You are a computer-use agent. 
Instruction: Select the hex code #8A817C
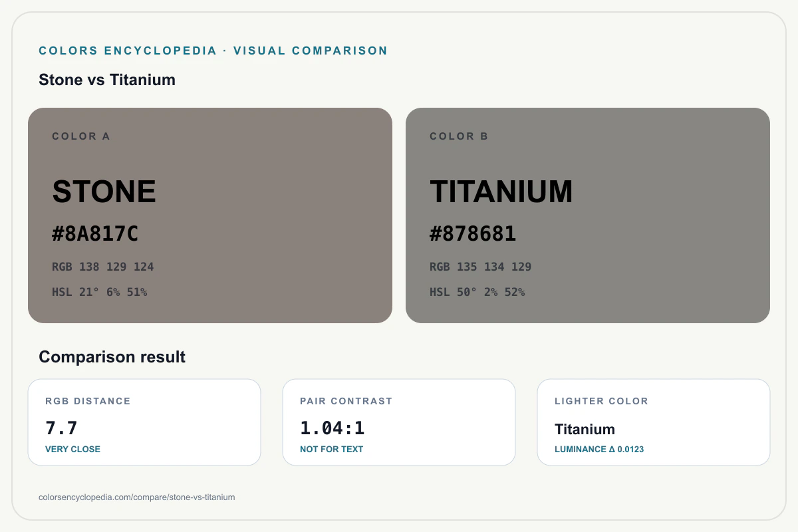95,234
